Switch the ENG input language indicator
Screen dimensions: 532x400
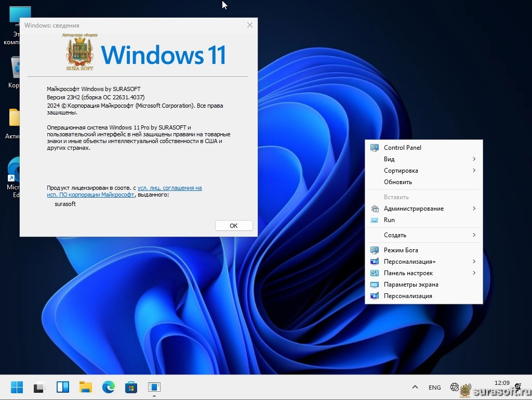(x=434, y=388)
